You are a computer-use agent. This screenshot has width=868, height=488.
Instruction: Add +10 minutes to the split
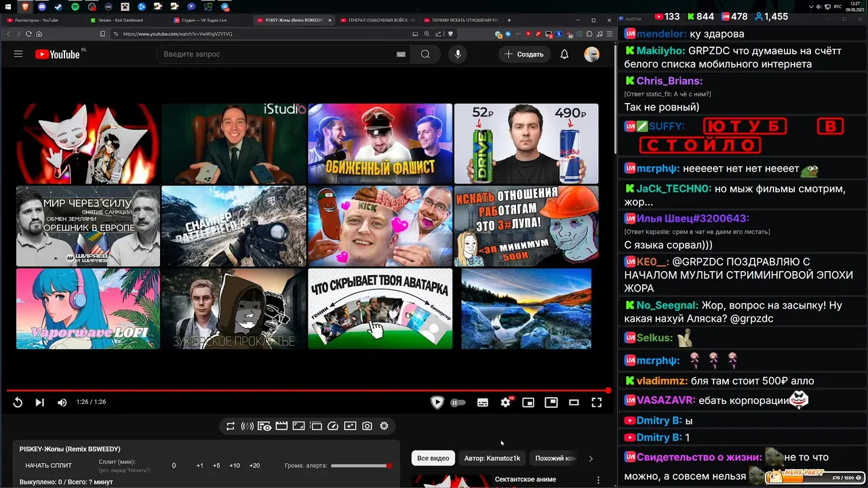tap(235, 466)
